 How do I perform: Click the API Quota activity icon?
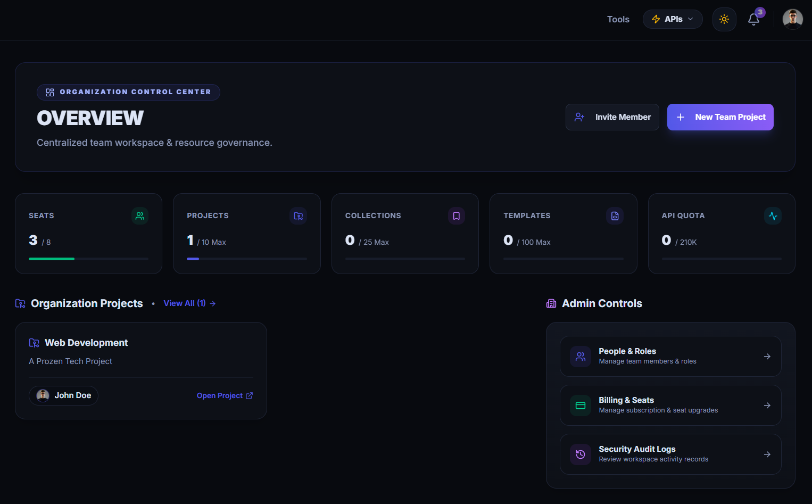[773, 216]
